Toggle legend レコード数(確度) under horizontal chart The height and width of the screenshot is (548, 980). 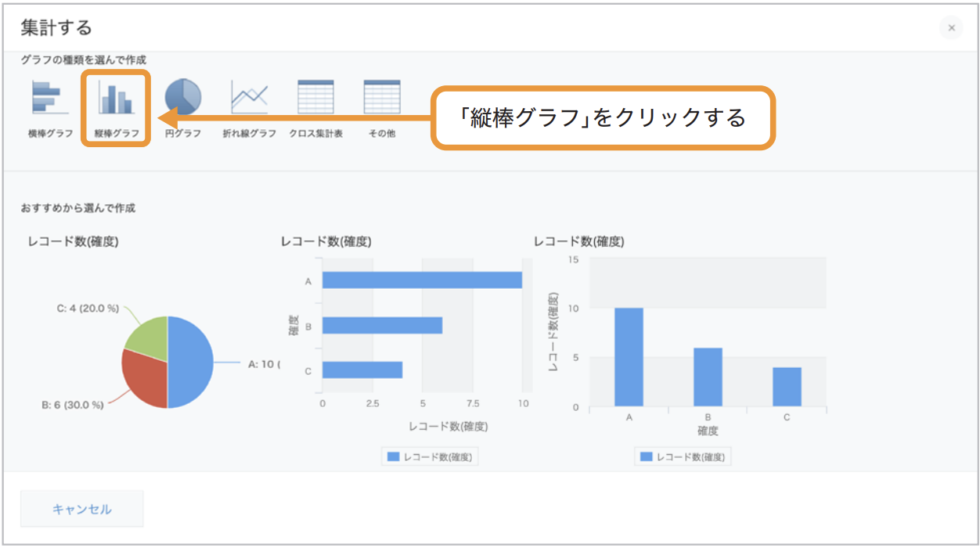(x=430, y=456)
